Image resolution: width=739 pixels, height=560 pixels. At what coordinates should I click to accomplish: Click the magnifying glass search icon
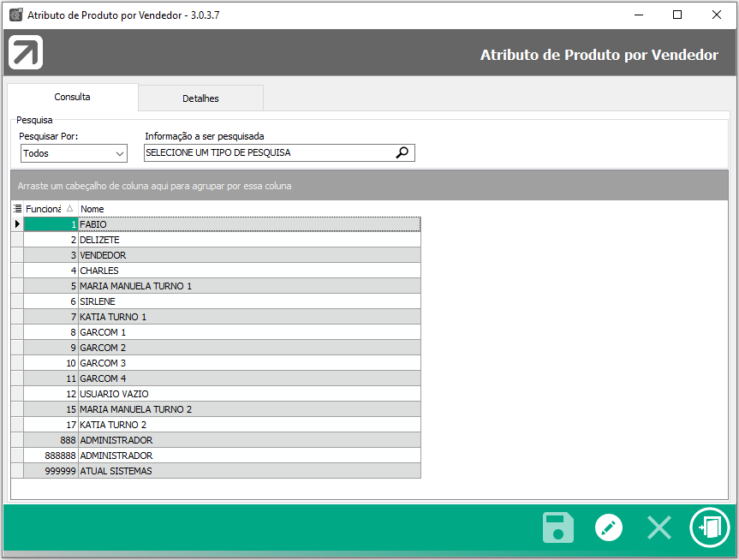tap(402, 152)
